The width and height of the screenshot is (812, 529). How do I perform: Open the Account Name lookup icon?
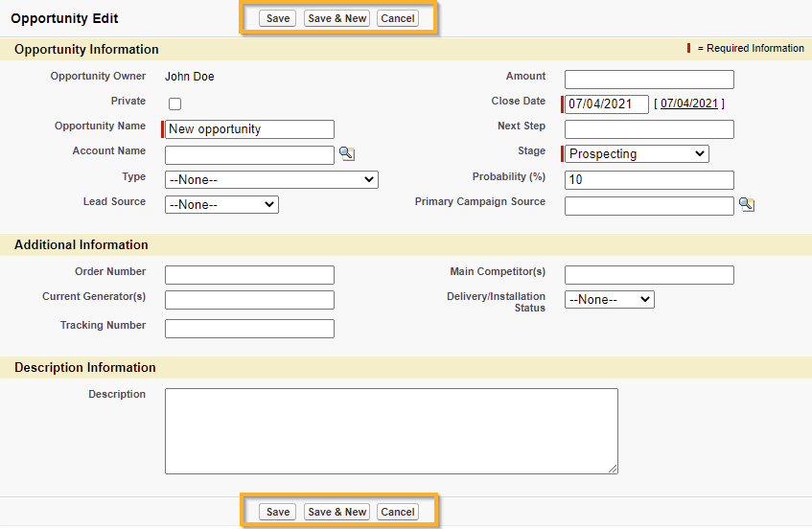pos(347,154)
